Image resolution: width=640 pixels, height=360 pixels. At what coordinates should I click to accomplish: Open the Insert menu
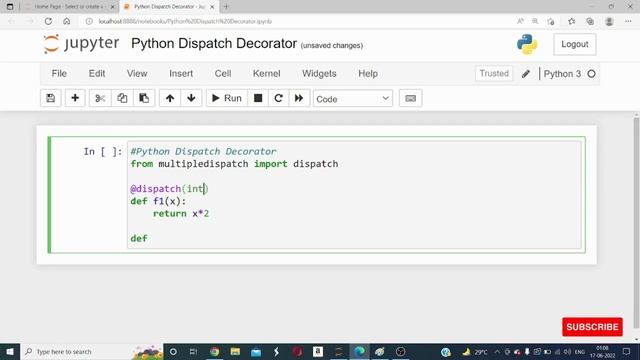(x=181, y=73)
